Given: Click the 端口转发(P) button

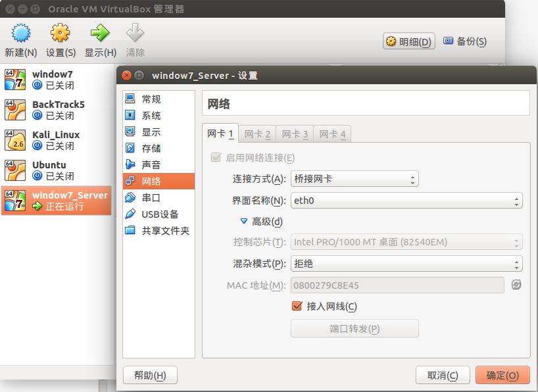Looking at the screenshot, I should (355, 328).
